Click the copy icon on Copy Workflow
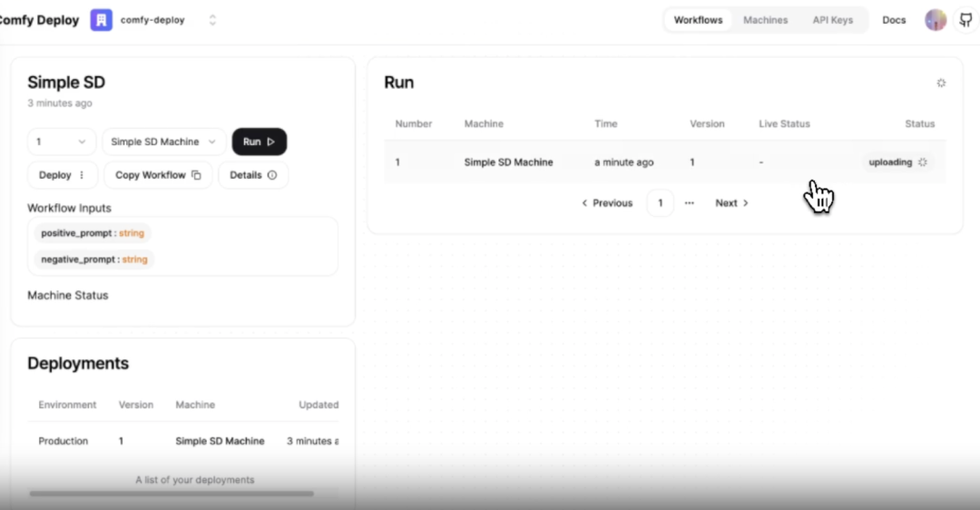This screenshot has width=980, height=510. pos(197,175)
